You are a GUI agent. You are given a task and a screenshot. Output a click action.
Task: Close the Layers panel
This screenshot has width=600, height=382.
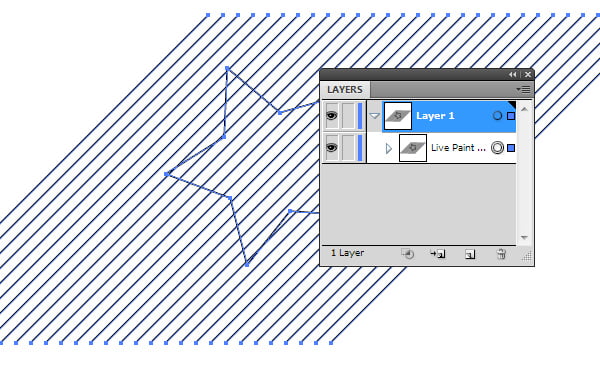[x=528, y=75]
